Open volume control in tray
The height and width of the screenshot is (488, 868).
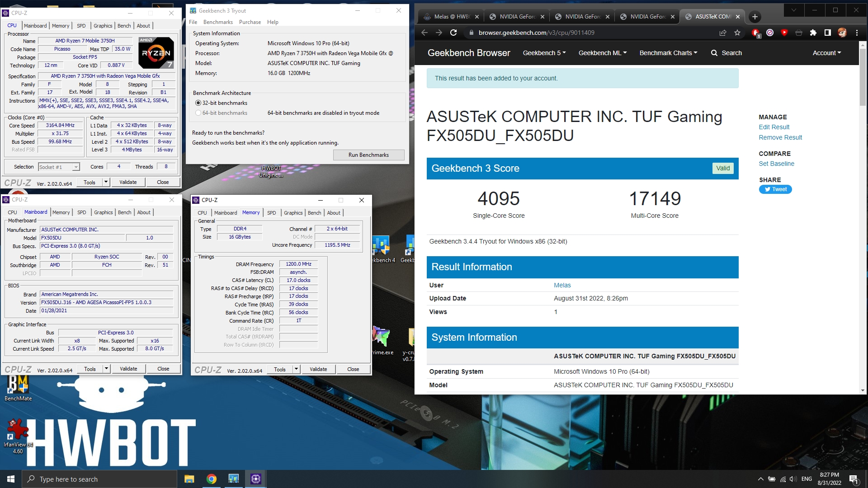[793, 479]
